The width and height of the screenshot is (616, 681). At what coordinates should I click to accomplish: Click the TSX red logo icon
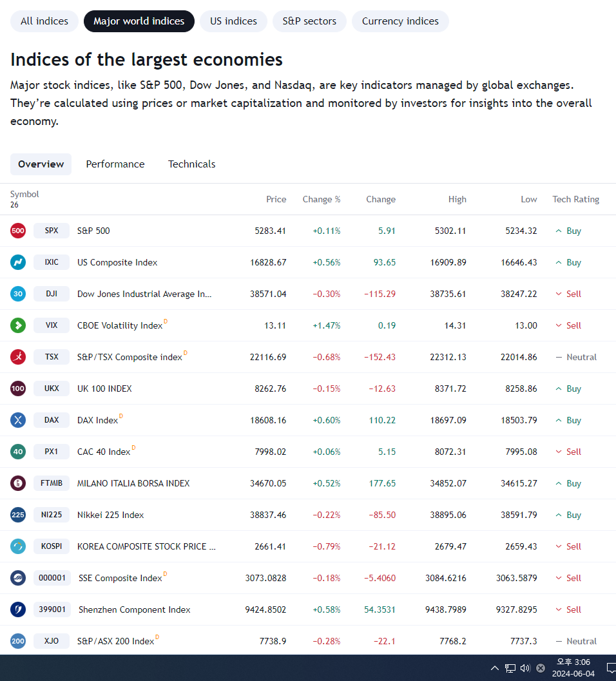(x=18, y=357)
